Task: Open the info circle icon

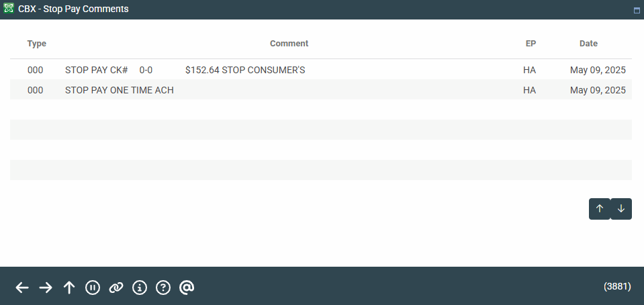Action: 140,288
